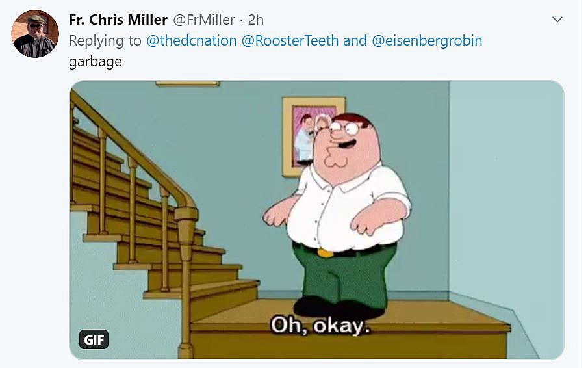Click Fr. Chris Miller's profile avatar
Image resolution: width=588 pixels, height=368 pixels.
click(35, 33)
